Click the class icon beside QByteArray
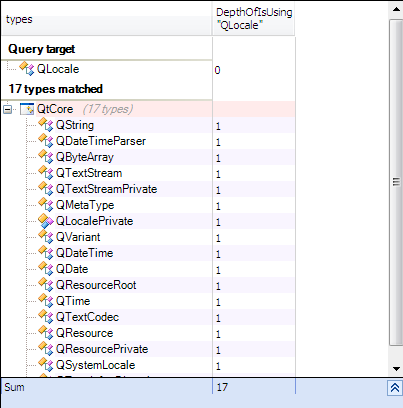Screen dimensions: 403x408 (46, 157)
